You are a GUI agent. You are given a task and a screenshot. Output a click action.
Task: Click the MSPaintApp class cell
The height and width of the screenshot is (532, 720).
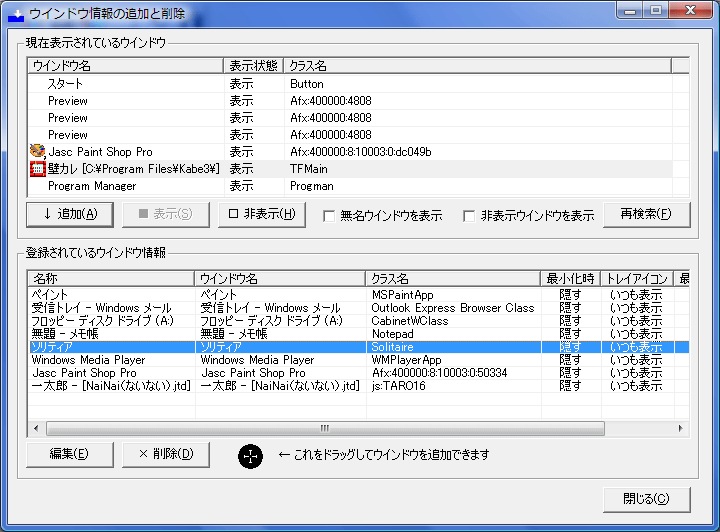coord(402,295)
